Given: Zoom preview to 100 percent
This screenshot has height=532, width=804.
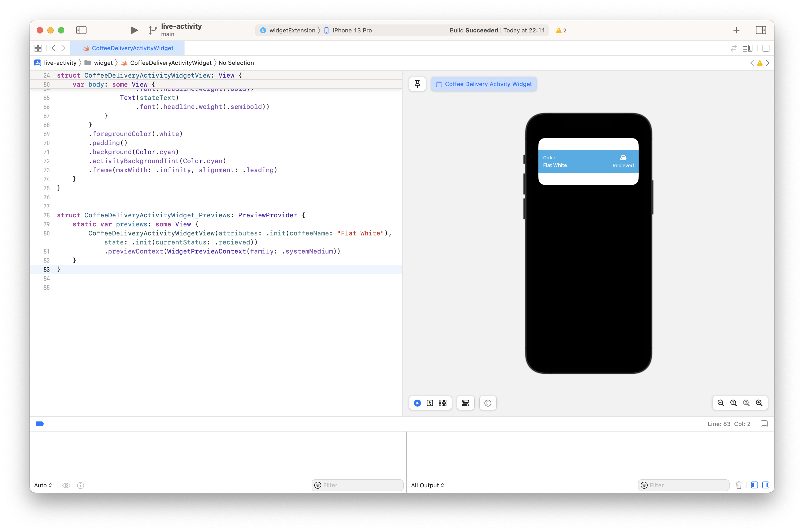Looking at the screenshot, I should (733, 403).
